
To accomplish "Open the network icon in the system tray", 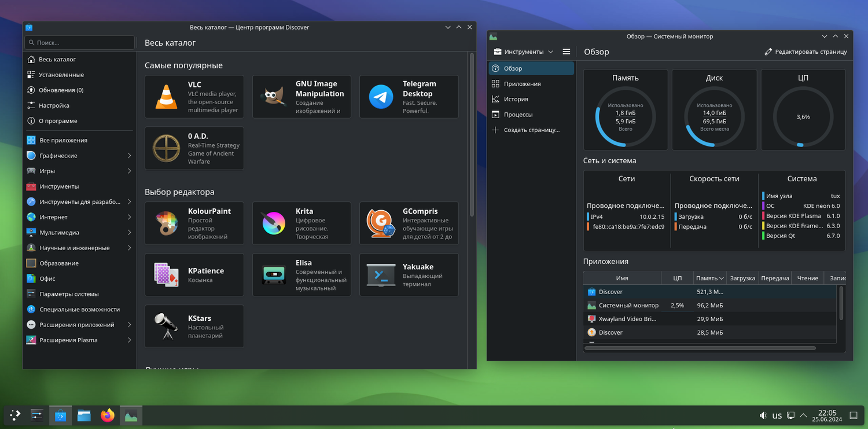I will pyautogui.click(x=790, y=416).
